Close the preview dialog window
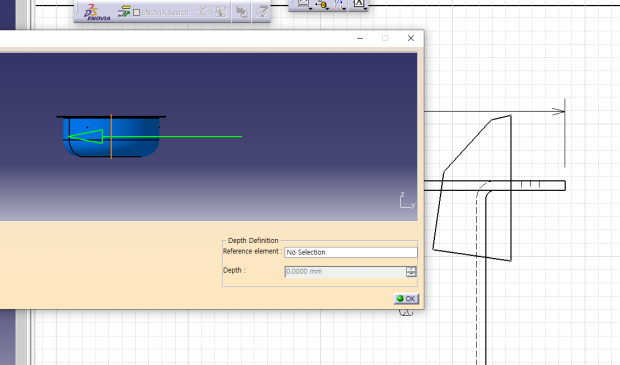 tap(411, 38)
